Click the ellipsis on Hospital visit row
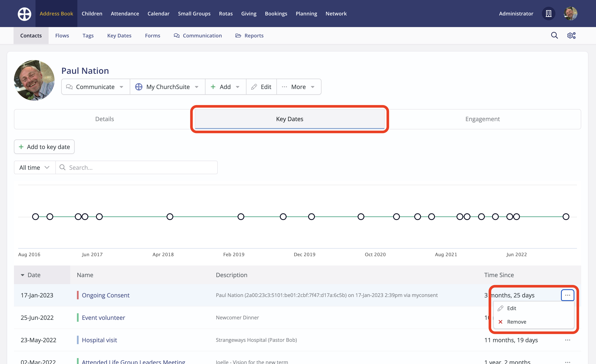 [567, 340]
